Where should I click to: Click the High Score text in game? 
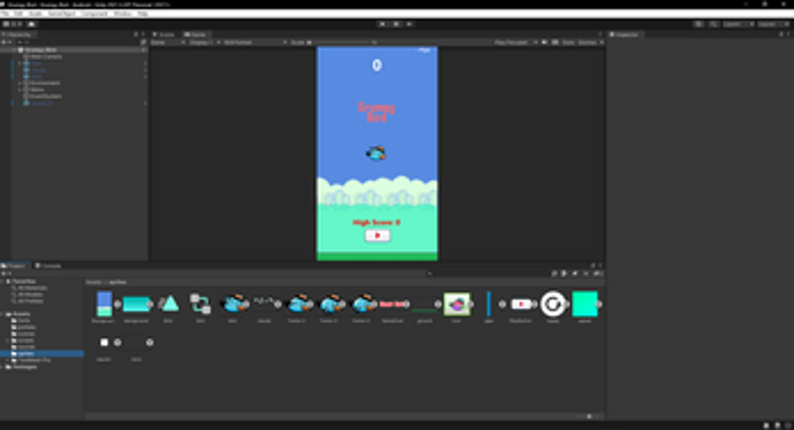pos(376,222)
